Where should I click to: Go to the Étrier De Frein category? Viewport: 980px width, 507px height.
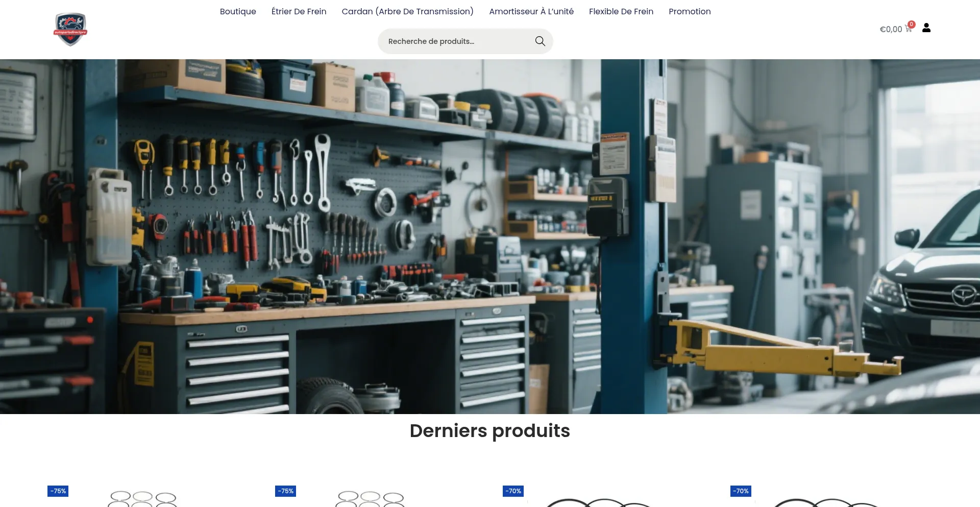point(299,11)
